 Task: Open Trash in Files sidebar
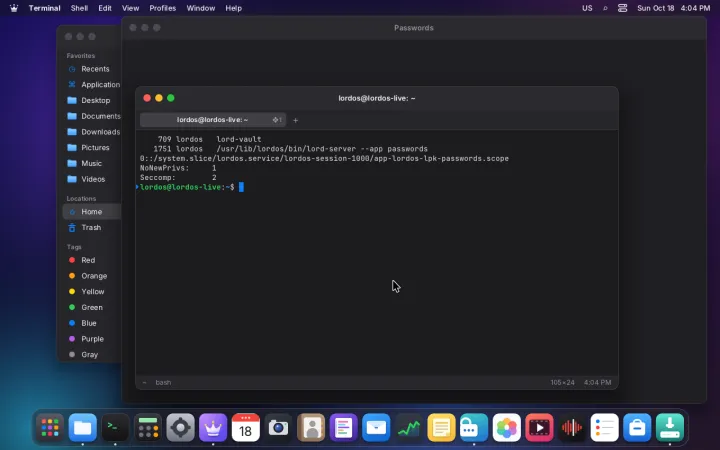(x=92, y=227)
